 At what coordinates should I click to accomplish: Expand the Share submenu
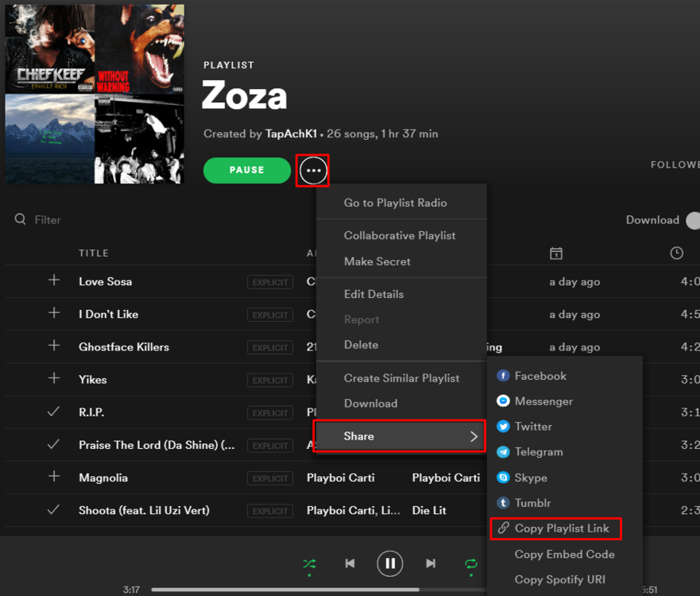tap(400, 436)
